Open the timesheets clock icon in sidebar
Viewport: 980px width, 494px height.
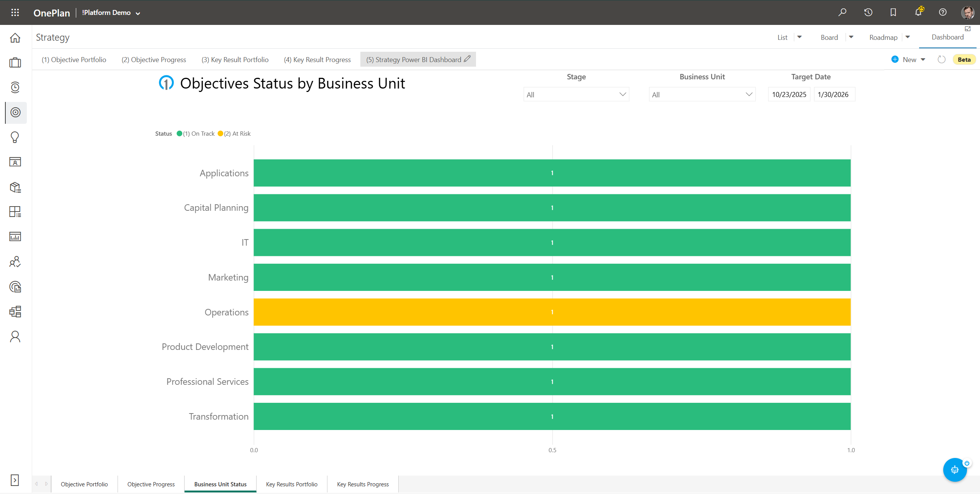15,87
